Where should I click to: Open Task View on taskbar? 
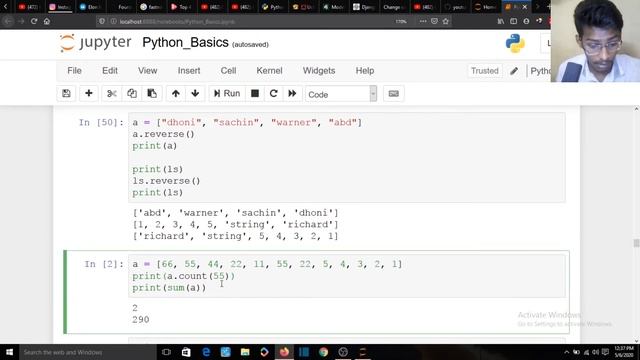click(x=166, y=352)
